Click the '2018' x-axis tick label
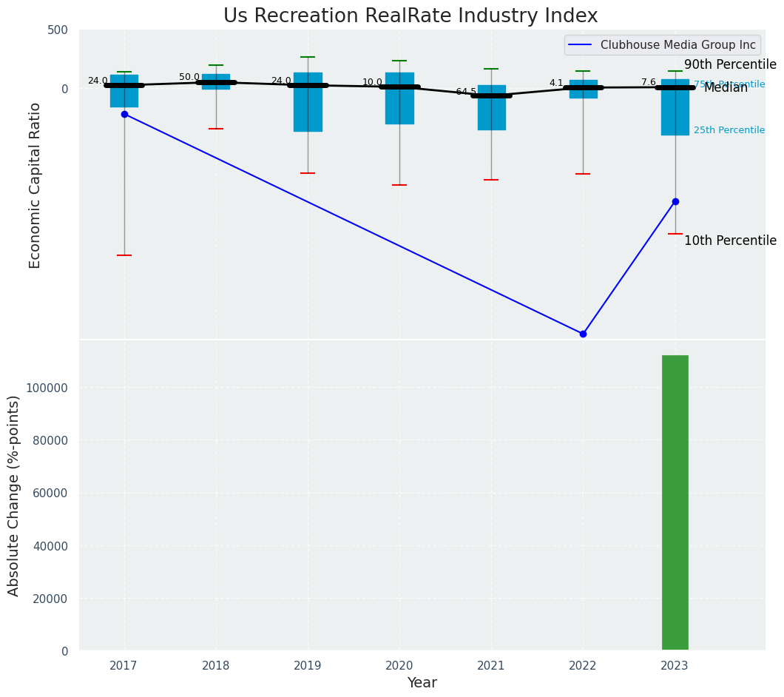 pos(216,666)
